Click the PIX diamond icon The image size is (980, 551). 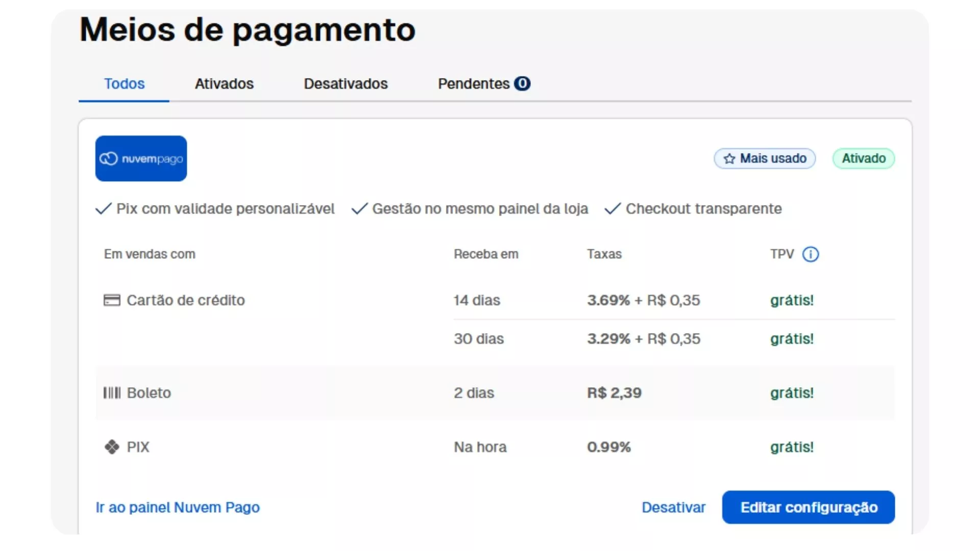pos(112,447)
